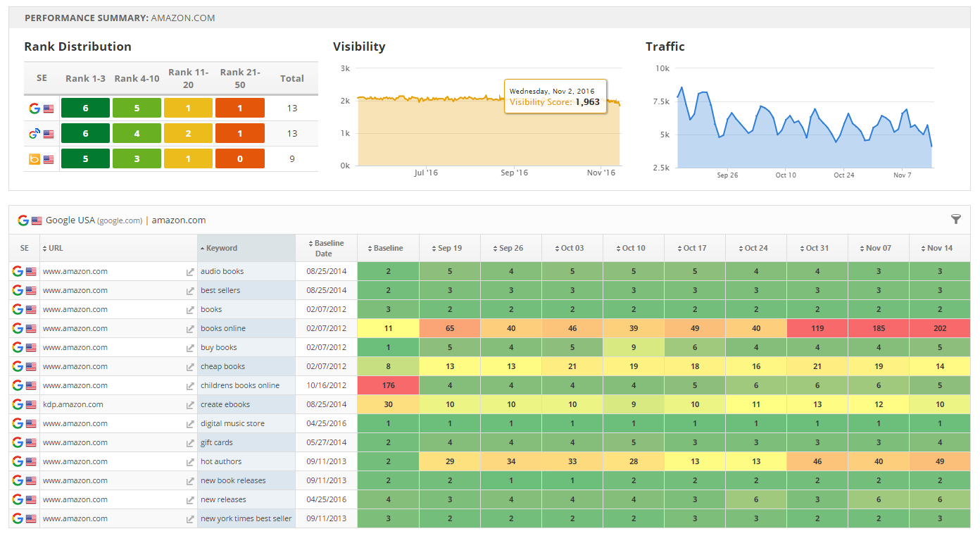Click the Google mobile icon in Rank Distribution
The width and height of the screenshot is (980, 536).
34,134
